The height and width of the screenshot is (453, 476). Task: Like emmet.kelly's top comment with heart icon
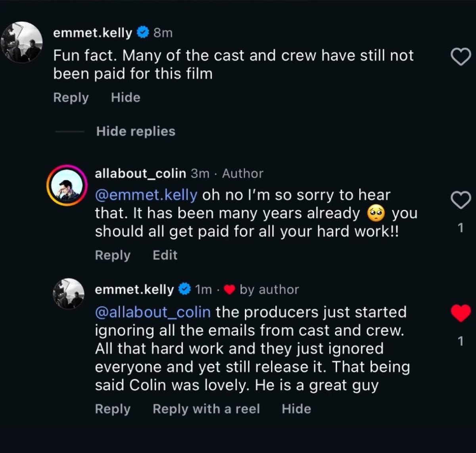(x=461, y=58)
